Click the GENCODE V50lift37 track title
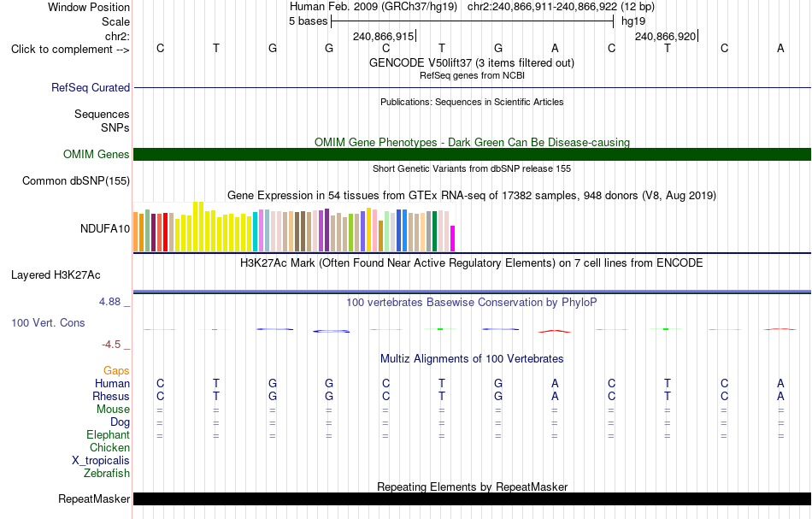812x519 pixels. click(x=472, y=62)
